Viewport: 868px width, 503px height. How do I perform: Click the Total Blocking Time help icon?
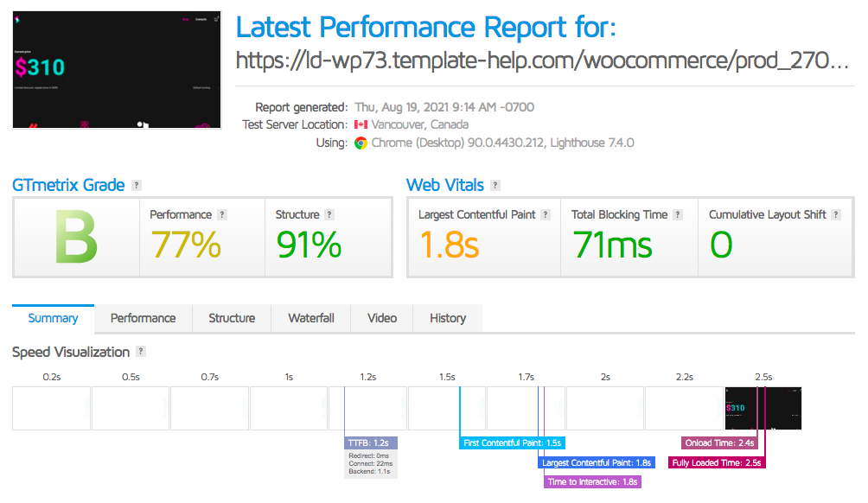(678, 215)
